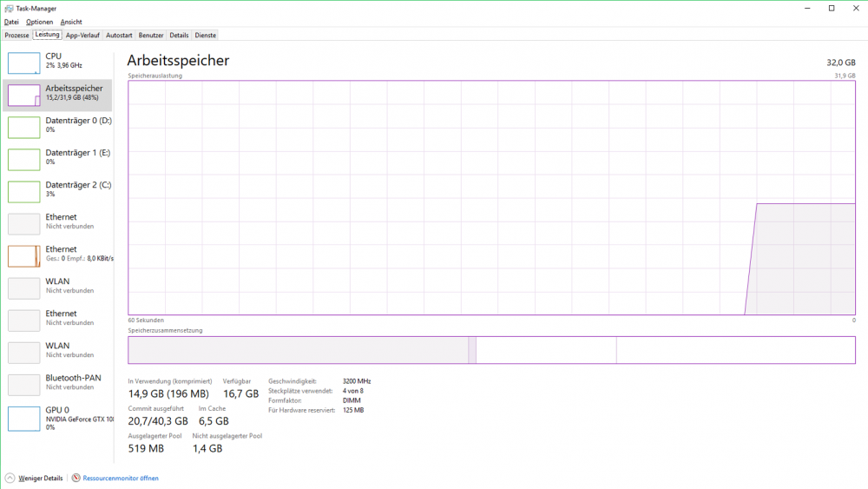Expand the Ansicht menu
Screen dimensions: 868x489
(71, 22)
